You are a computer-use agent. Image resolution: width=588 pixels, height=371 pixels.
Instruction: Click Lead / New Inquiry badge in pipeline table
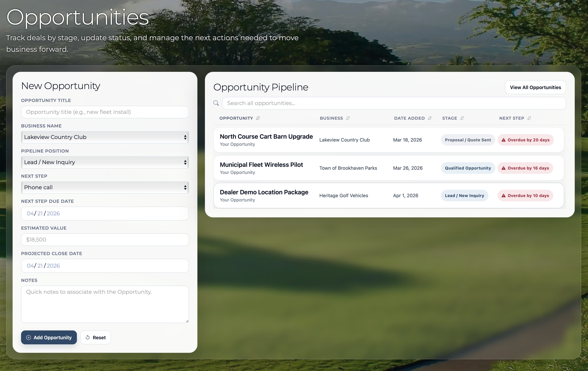(x=464, y=196)
